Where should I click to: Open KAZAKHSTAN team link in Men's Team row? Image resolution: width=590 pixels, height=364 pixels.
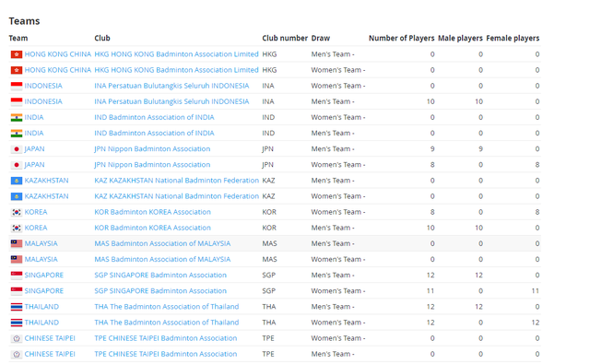pyautogui.click(x=46, y=181)
